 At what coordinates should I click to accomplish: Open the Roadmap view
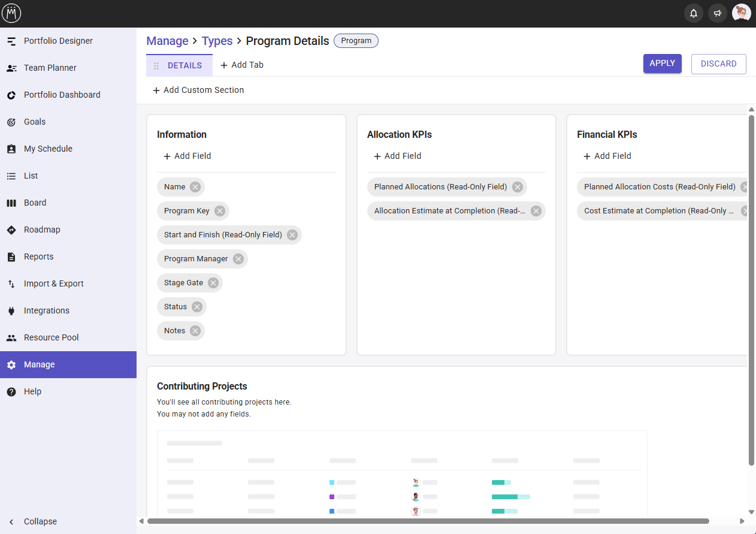[42, 230]
